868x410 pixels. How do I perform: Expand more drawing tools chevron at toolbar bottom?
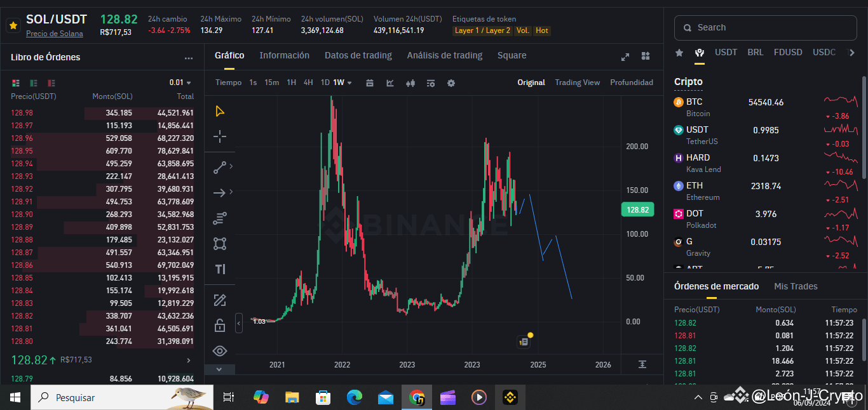(219, 369)
